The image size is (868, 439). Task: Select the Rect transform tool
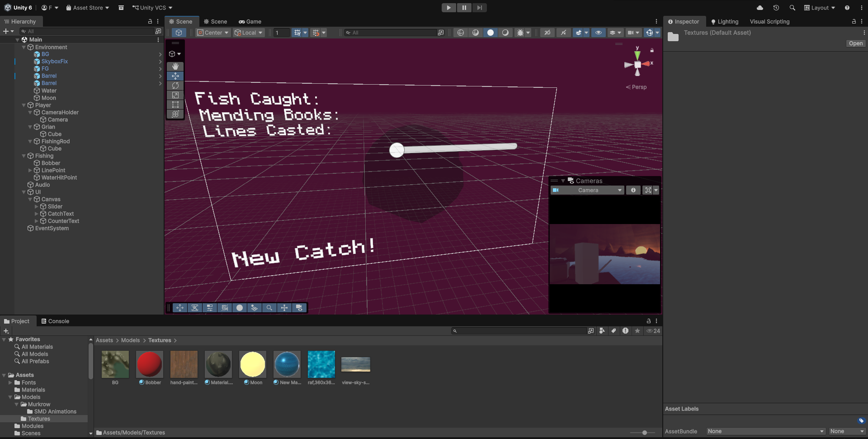175,105
